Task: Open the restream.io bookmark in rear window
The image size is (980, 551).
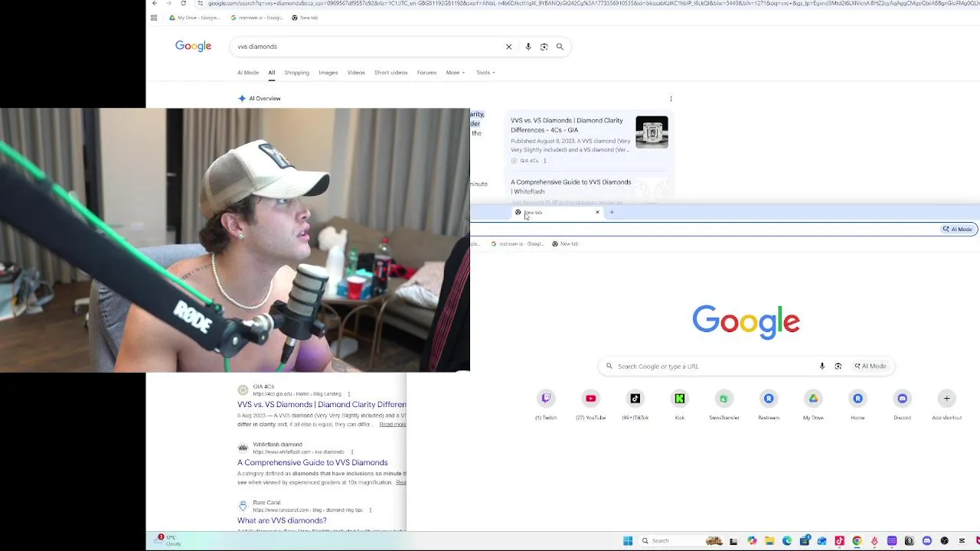Action: coord(257,18)
